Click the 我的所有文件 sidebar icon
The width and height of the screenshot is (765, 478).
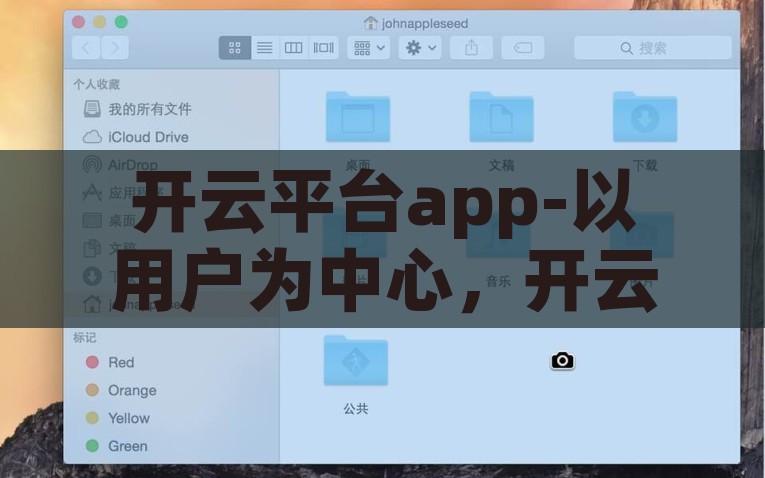coord(92,109)
